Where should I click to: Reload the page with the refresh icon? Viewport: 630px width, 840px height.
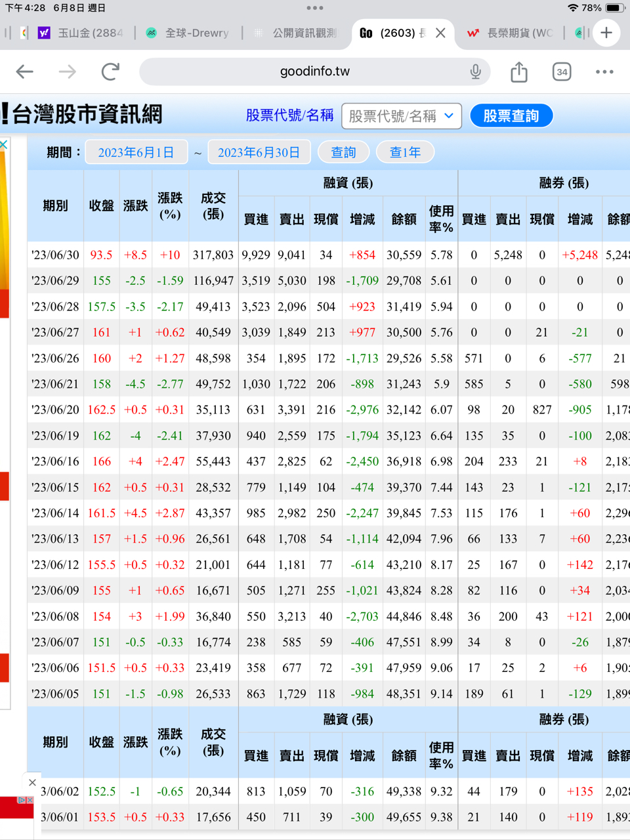(x=110, y=71)
